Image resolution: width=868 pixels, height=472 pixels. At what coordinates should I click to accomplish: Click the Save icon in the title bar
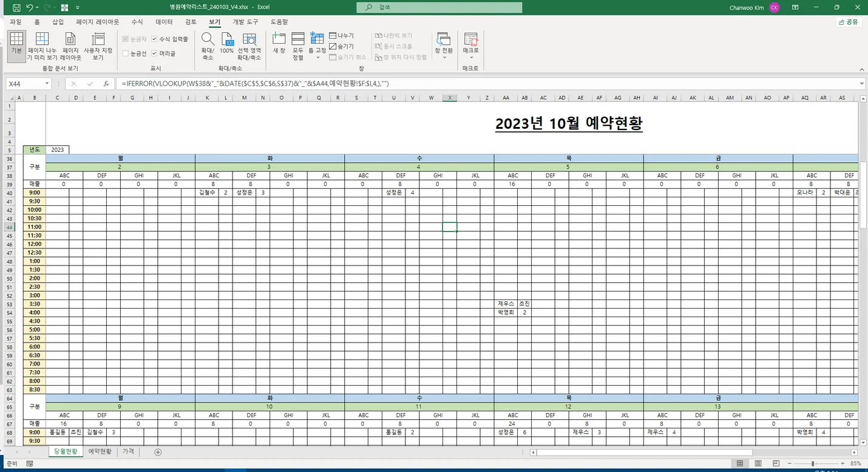click(16, 8)
